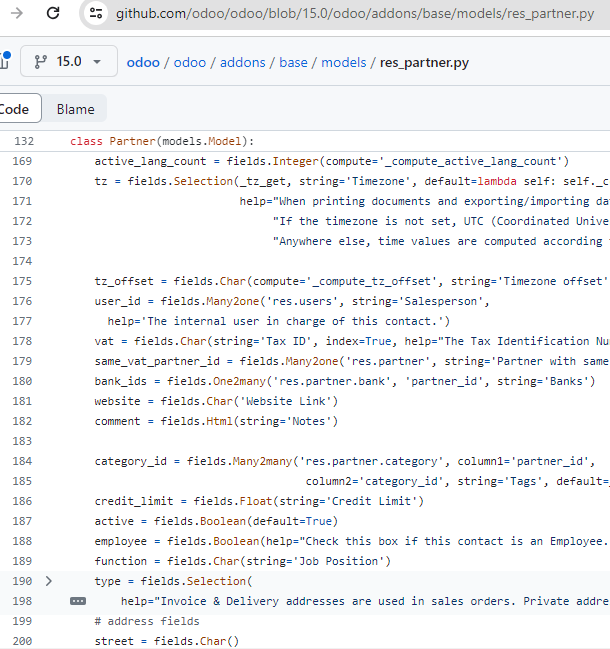This screenshot has width=610, height=649.
Task: Select line number 175
Action: pyautogui.click(x=22, y=281)
